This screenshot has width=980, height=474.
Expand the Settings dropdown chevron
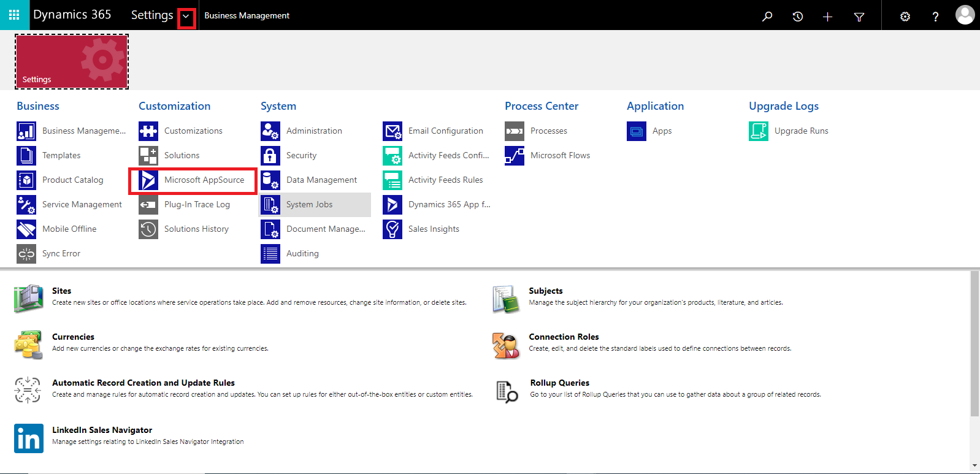pos(186,17)
